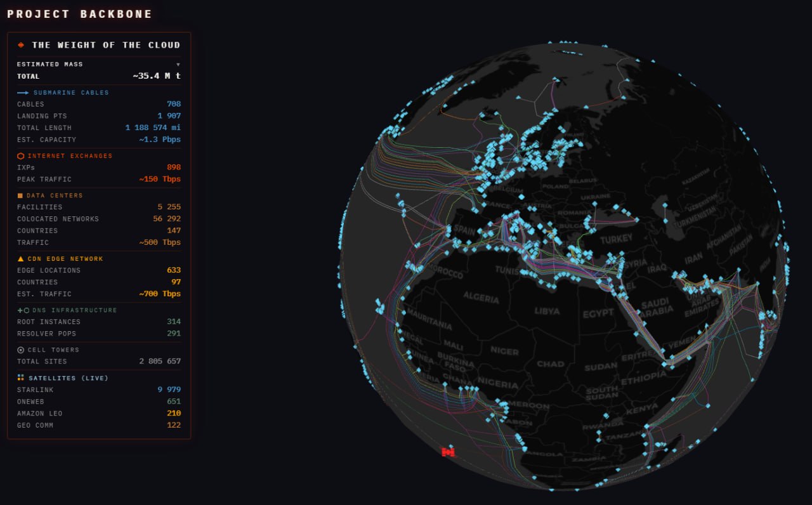Click the DNS Infrastructure plus-circle icon
The image size is (812, 505).
[23, 311]
